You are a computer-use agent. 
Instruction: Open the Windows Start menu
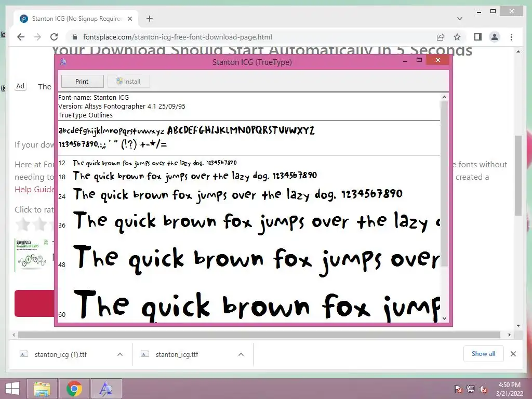tap(12, 389)
